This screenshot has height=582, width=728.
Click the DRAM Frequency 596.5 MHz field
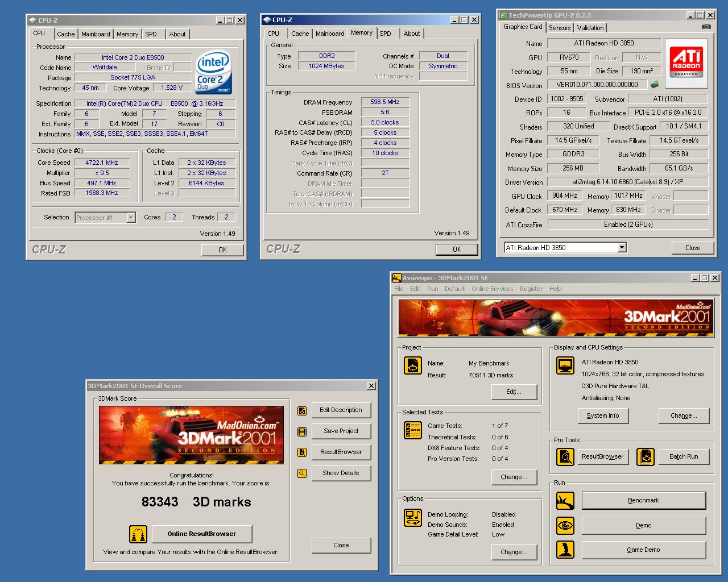click(x=385, y=102)
